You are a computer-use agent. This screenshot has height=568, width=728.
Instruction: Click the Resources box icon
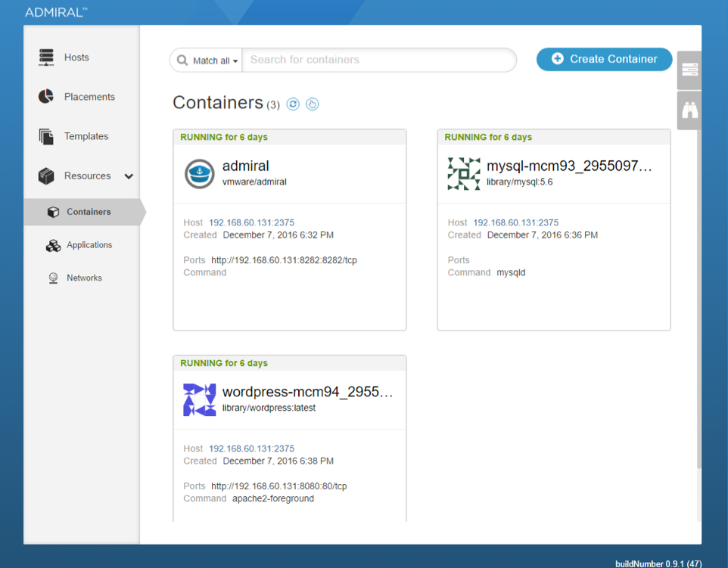(x=46, y=176)
